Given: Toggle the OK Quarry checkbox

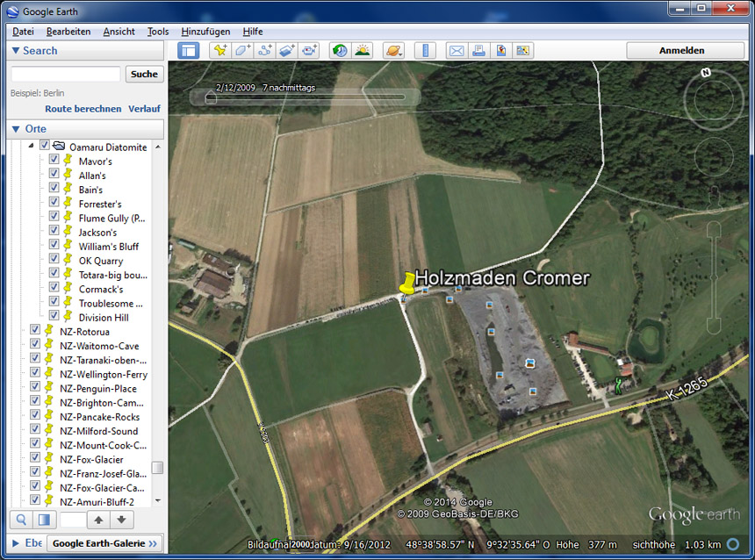Looking at the screenshot, I should pos(54,259).
